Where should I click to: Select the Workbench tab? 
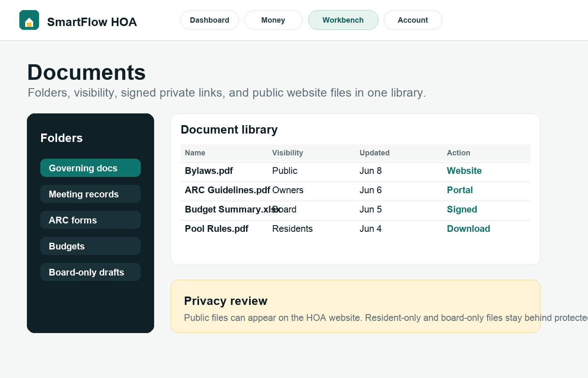pyautogui.click(x=343, y=20)
